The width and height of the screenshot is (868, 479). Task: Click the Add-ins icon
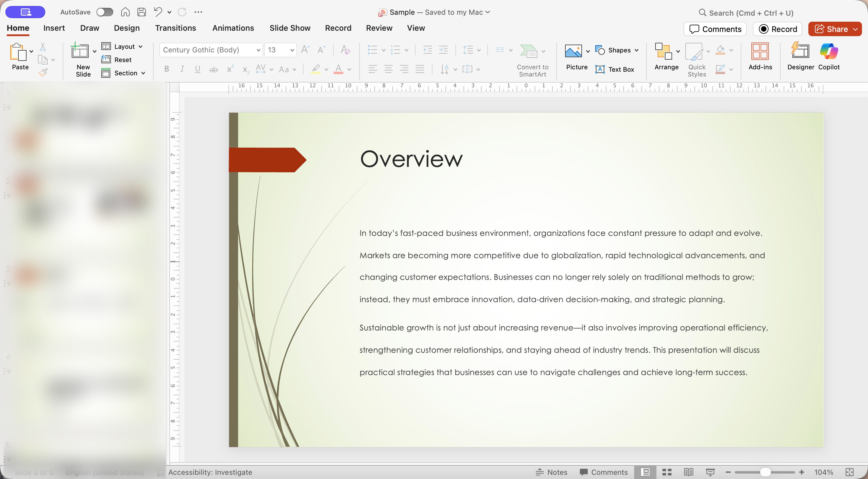pyautogui.click(x=760, y=57)
